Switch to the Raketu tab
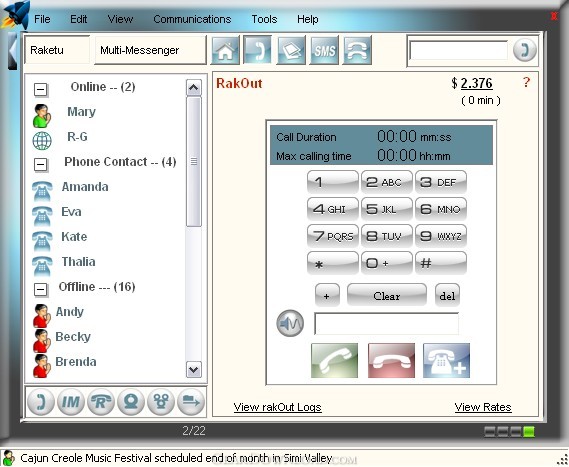Viewport: 569px width, 467px height. tap(57, 50)
